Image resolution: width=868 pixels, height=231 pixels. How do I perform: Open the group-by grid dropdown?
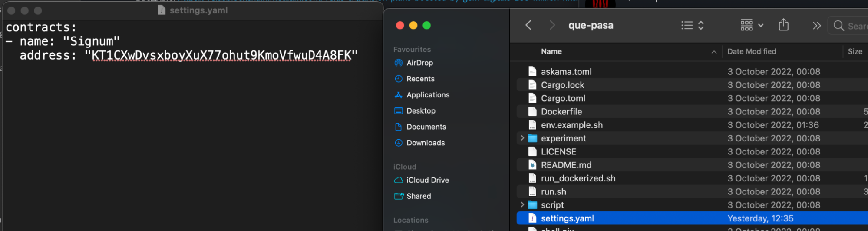coord(752,25)
